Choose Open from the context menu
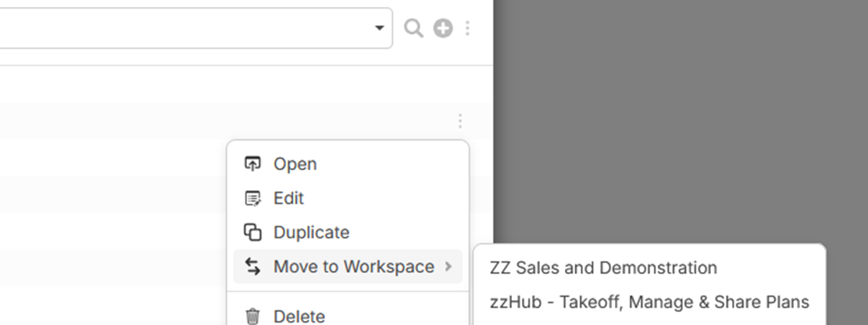The image size is (868, 325). [x=295, y=164]
